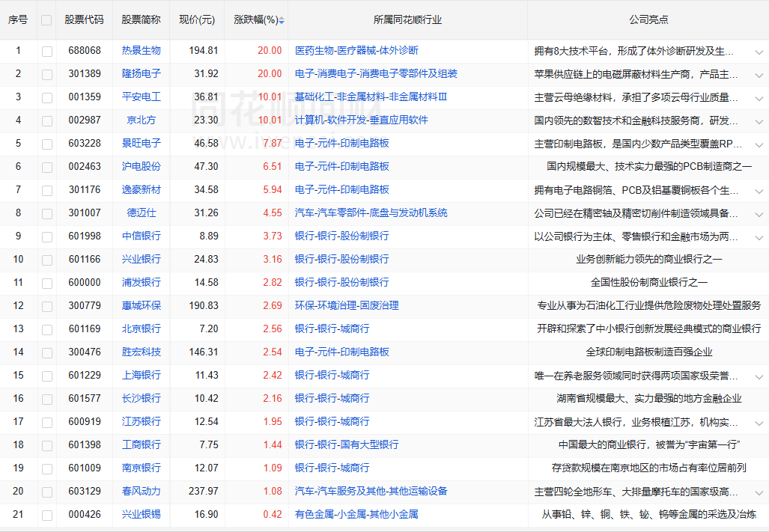769x532 pixels.
Task: Open 南京银行 stock details
Action: pos(142,468)
